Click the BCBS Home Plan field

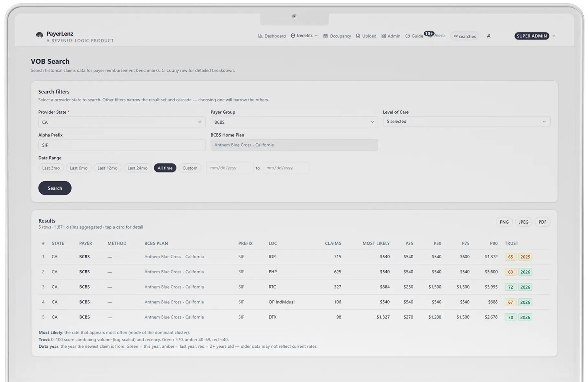click(x=294, y=145)
